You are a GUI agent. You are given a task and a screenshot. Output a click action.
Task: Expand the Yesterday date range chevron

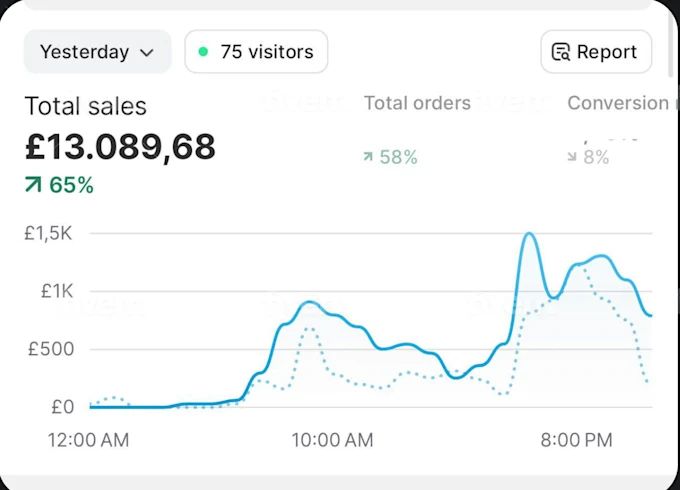(x=148, y=52)
